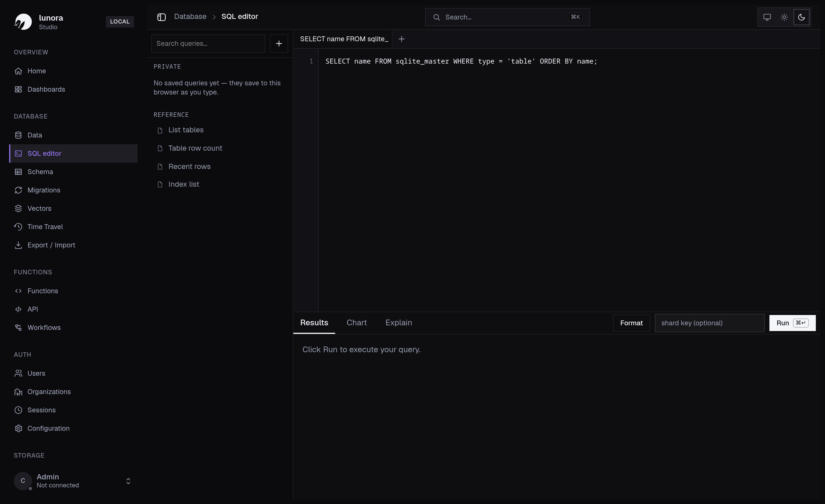Select SQL editor in sidebar
The height and width of the screenshot is (504, 825).
[73, 153]
